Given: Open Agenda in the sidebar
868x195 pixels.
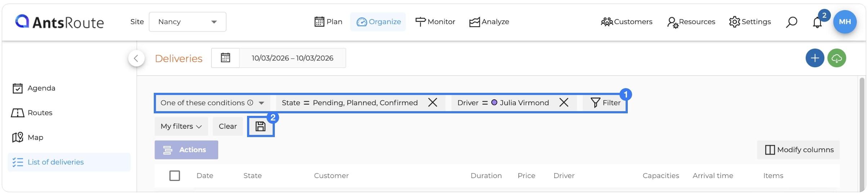Looking at the screenshot, I should click(34, 88).
